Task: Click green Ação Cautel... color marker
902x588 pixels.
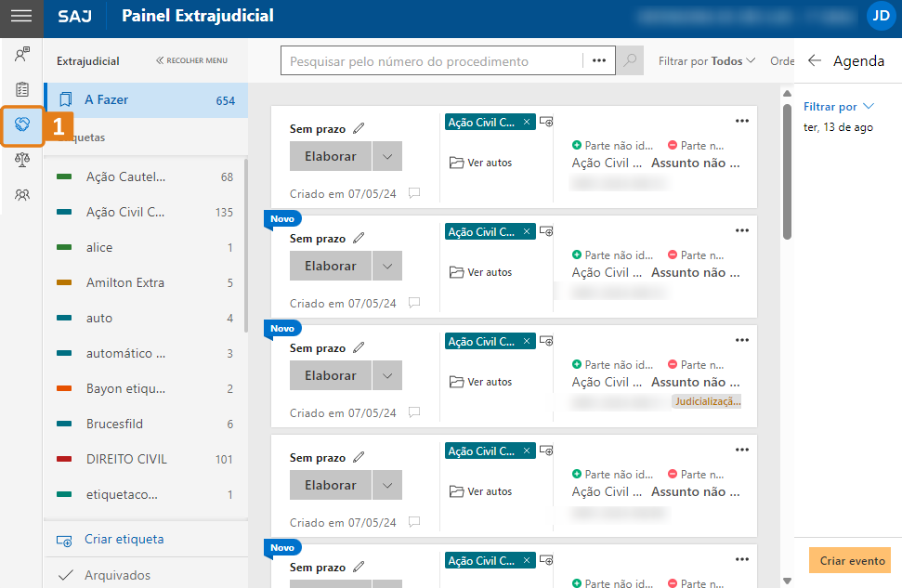Action: pyautogui.click(x=64, y=177)
